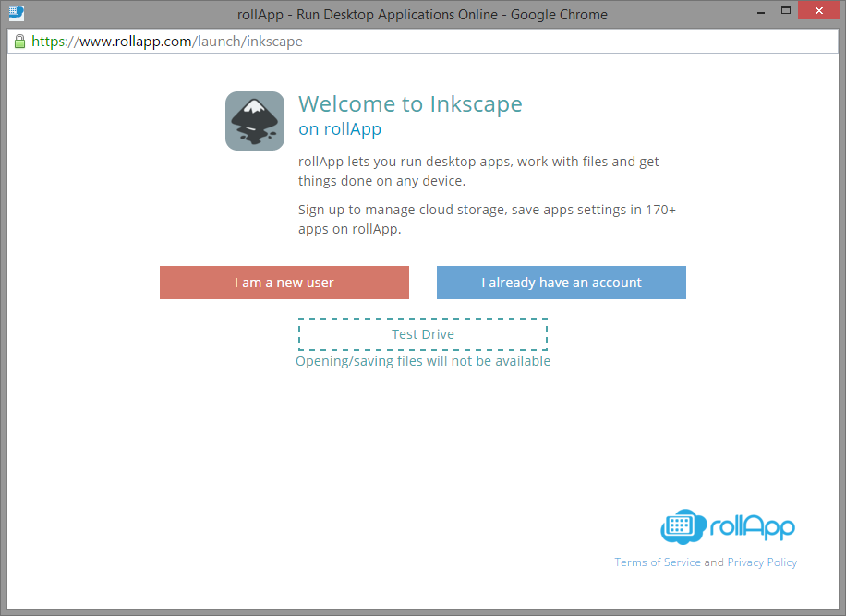Open the Privacy Policy link
This screenshot has width=846, height=616.
point(762,562)
